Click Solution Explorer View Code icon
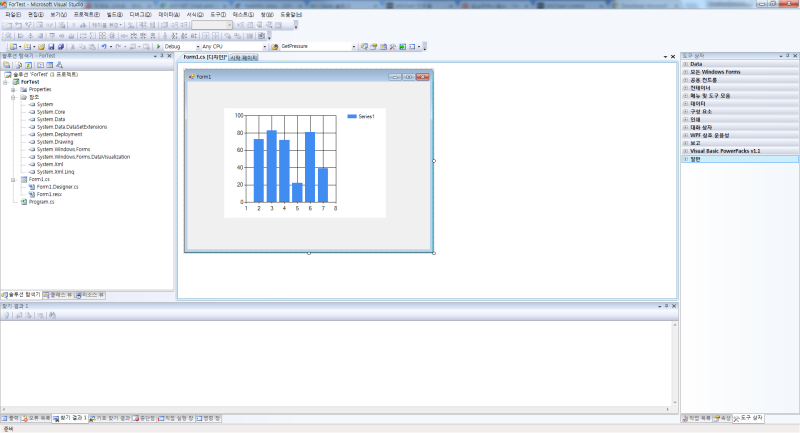 click(40, 65)
